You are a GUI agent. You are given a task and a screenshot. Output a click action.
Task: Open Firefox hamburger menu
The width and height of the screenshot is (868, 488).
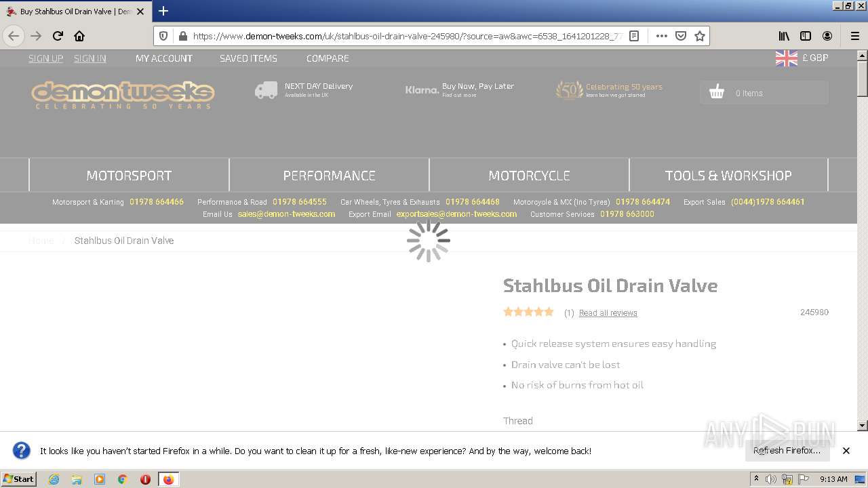pos(854,36)
